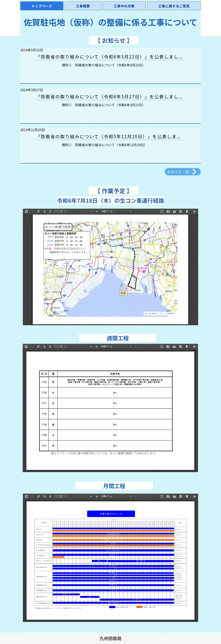Image resolution: width=221 pixels, height=644 pixels.
Task: Click page number field in 週間工程 PDF viewer
Action: pos(58,347)
